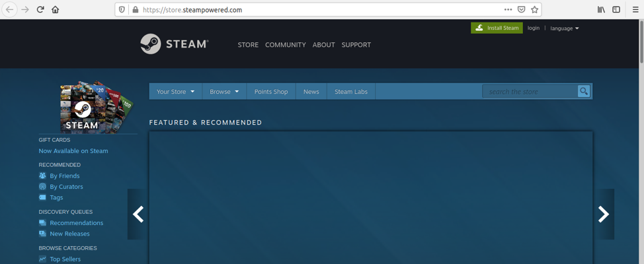The height and width of the screenshot is (264, 644).
Task: Show next featured game with right arrow
Action: pos(603,214)
